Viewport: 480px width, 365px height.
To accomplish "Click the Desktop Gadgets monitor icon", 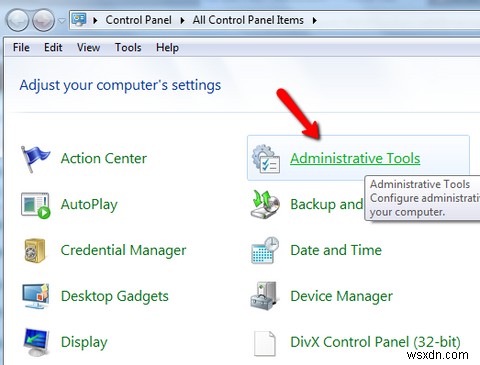I will (36, 296).
